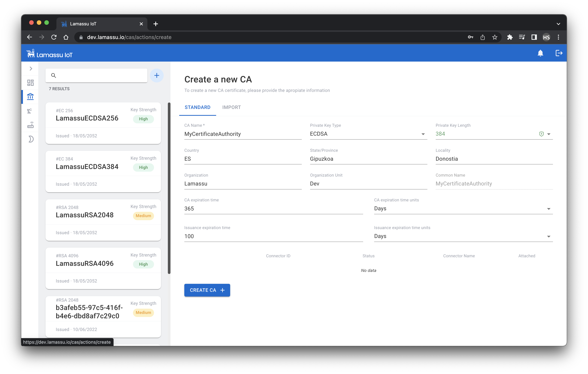Click the Country field with ES
The image size is (588, 374).
pos(243,159)
